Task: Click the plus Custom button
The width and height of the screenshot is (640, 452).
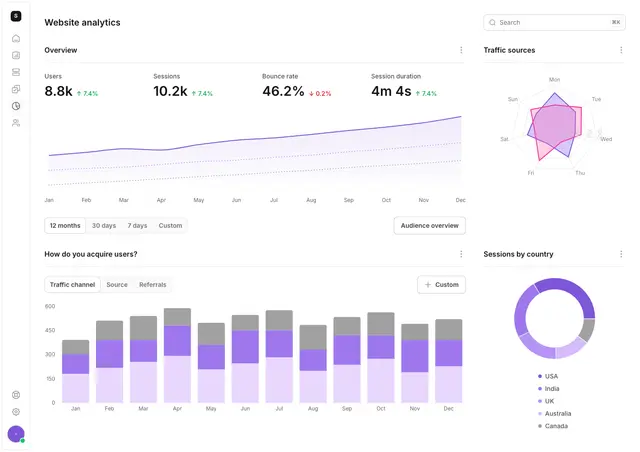Action: 441,285
